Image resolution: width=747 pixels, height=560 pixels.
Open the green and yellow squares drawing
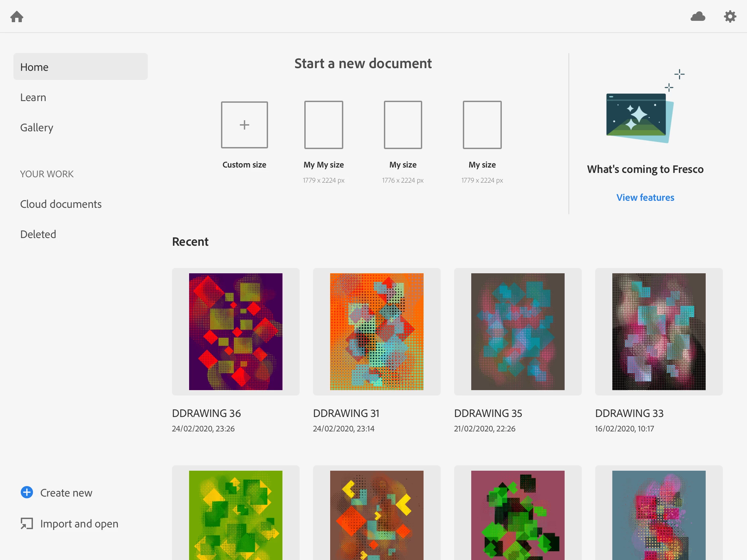click(235, 515)
